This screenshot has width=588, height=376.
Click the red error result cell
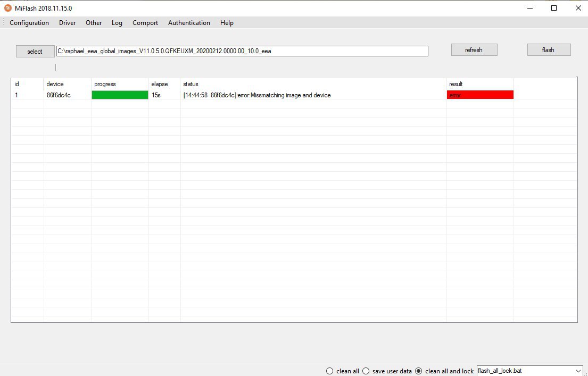pyautogui.click(x=480, y=95)
